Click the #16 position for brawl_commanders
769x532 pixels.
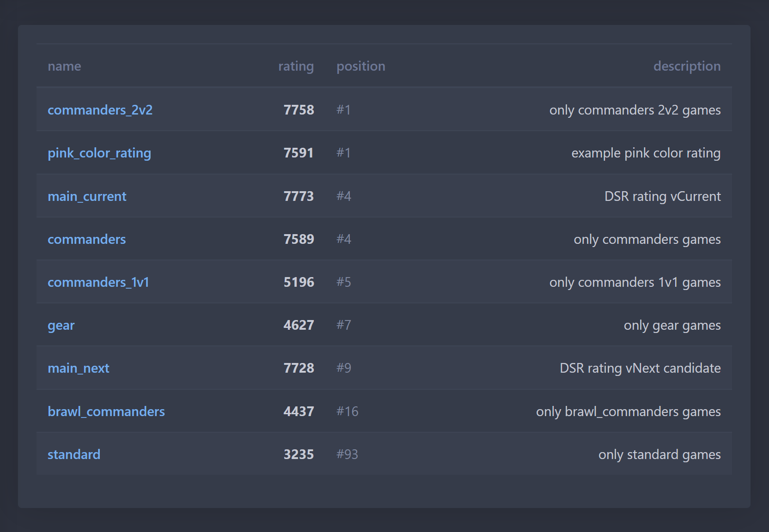tap(347, 411)
